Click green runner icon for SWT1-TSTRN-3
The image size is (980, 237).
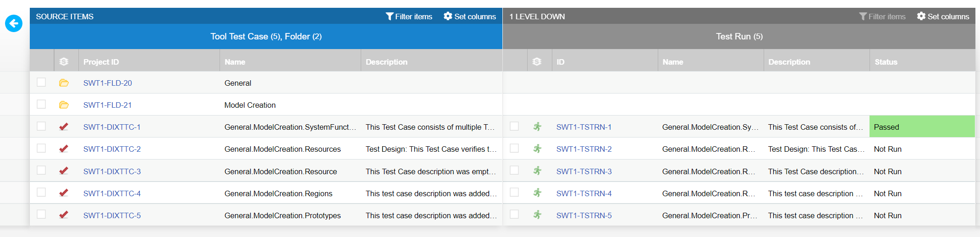(x=537, y=171)
